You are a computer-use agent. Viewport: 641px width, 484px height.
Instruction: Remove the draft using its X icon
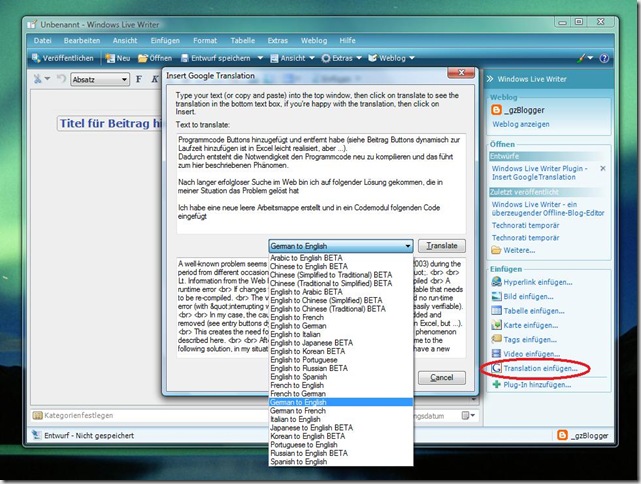pos(603,168)
